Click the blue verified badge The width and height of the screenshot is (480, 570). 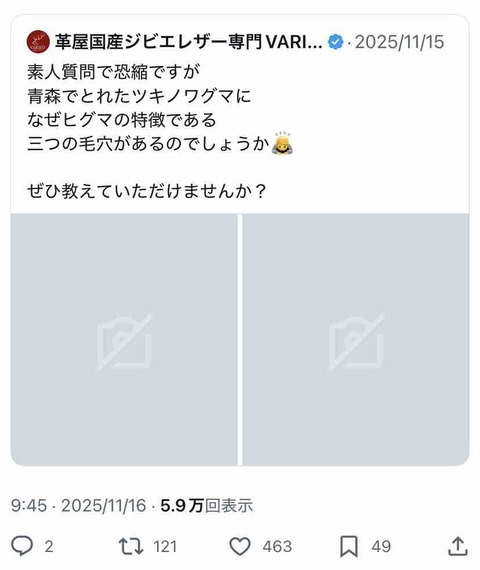point(335,42)
